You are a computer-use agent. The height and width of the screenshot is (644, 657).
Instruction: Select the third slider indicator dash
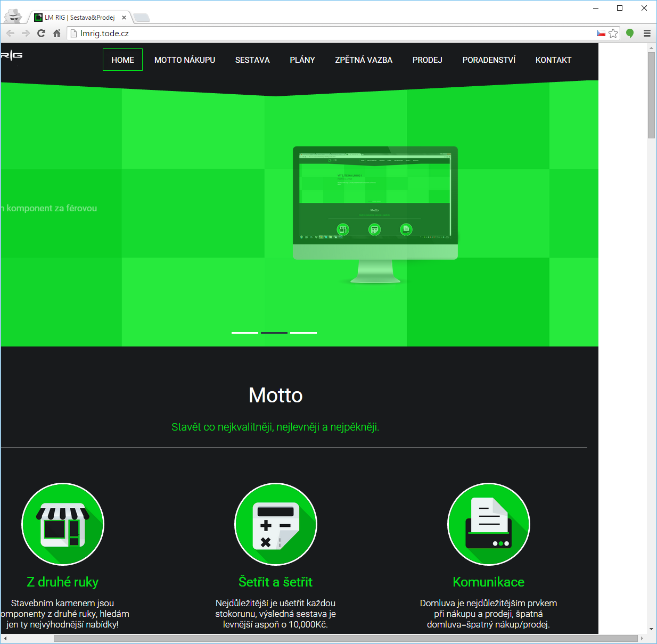(x=303, y=333)
